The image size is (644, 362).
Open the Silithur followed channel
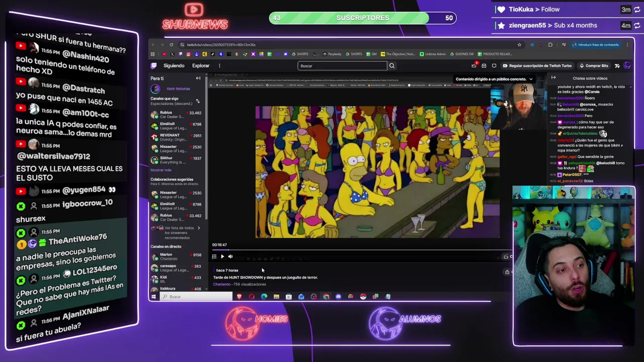click(176, 160)
